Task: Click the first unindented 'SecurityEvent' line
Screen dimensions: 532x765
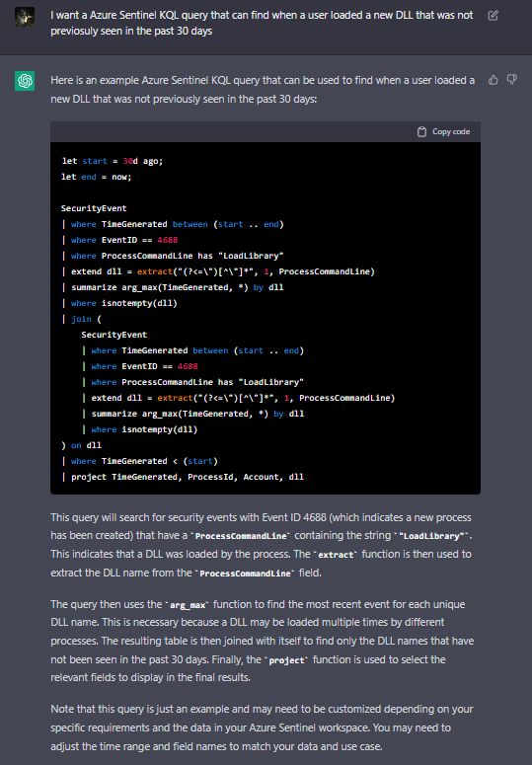Action: click(x=94, y=208)
